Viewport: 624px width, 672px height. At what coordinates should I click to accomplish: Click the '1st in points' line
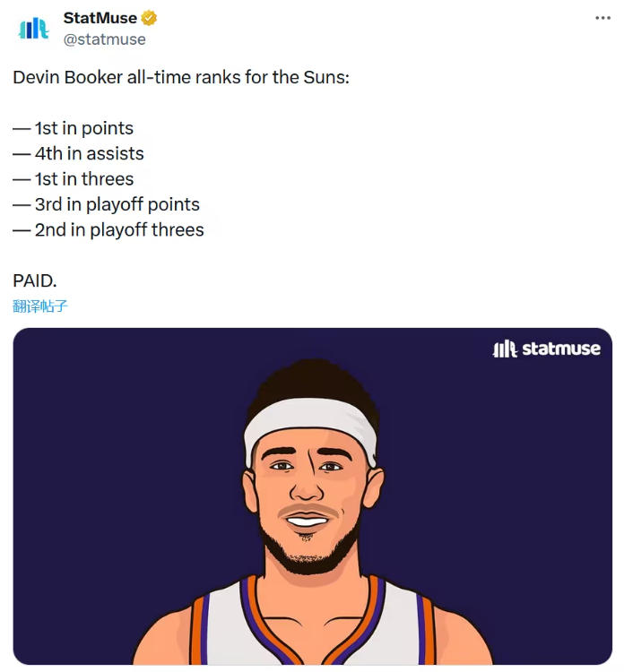coord(74,128)
